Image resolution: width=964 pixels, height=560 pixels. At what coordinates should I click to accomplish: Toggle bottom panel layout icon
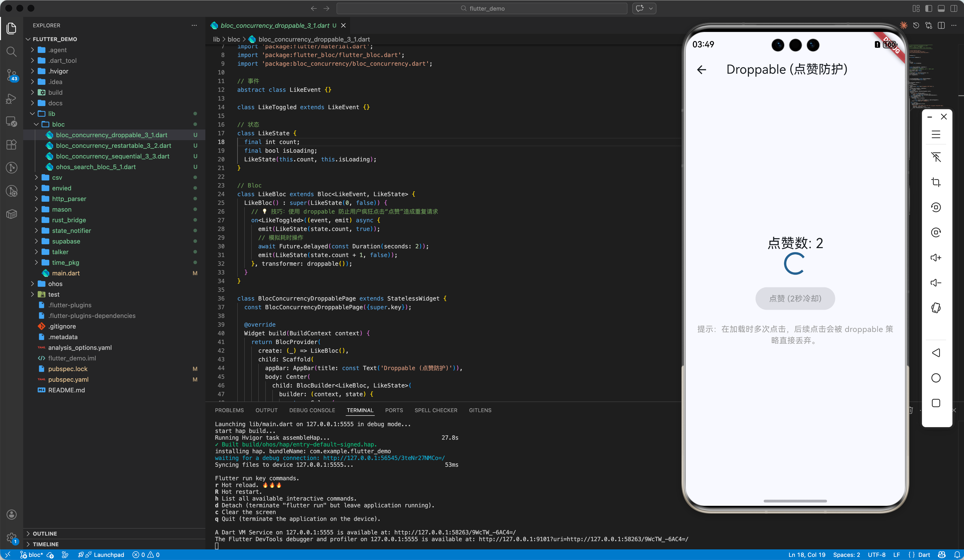941,8
